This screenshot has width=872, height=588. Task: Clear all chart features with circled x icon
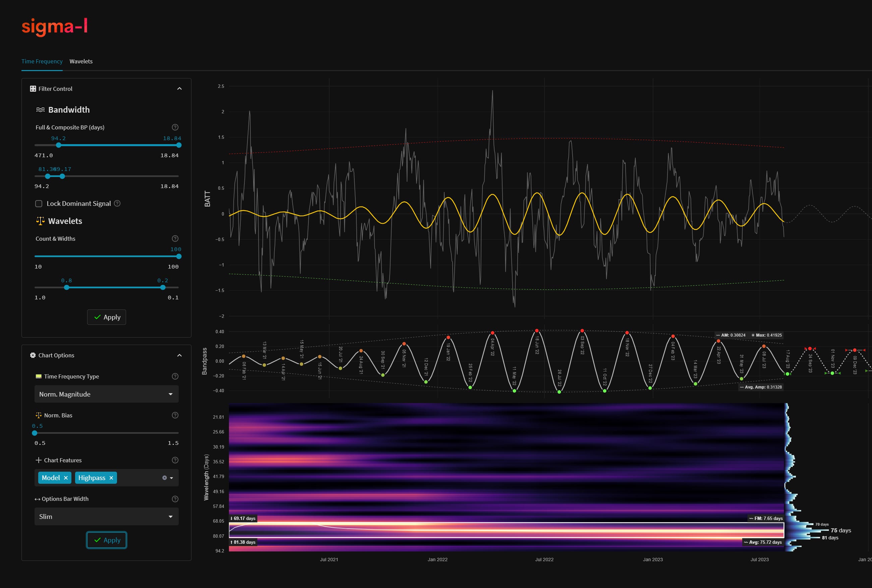(x=164, y=478)
